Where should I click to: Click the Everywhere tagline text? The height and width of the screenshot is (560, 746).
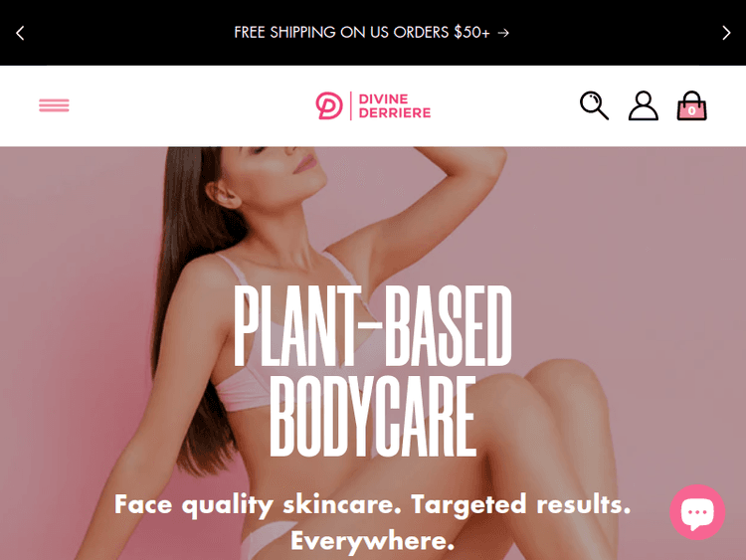pyautogui.click(x=373, y=541)
